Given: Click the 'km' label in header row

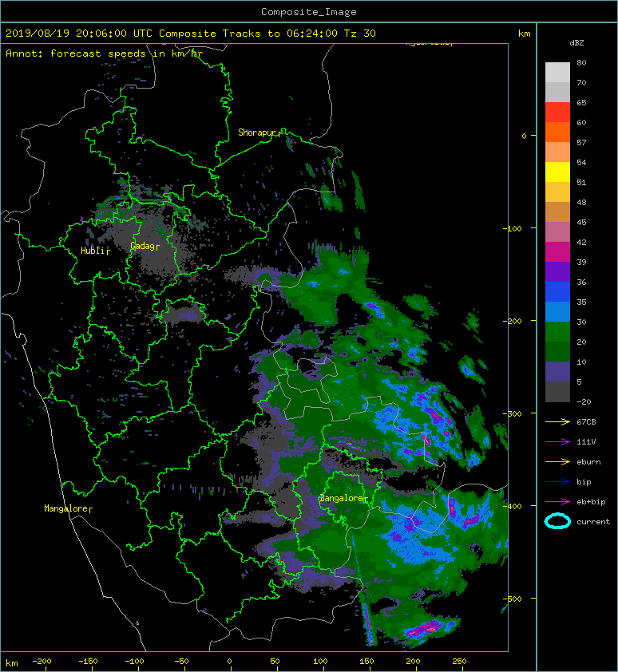Looking at the screenshot, I should coord(524,34).
